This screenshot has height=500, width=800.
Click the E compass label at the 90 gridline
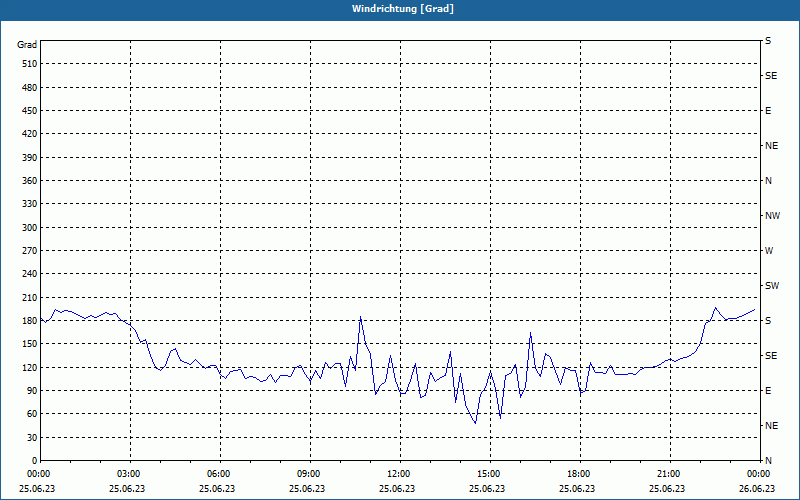tap(768, 391)
